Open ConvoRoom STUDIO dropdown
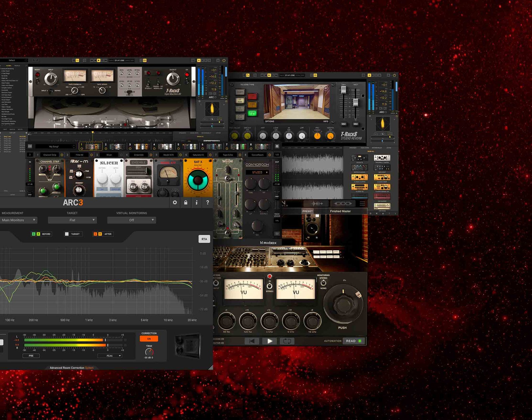Image resolution: width=532 pixels, height=420 pixels. tap(257, 172)
